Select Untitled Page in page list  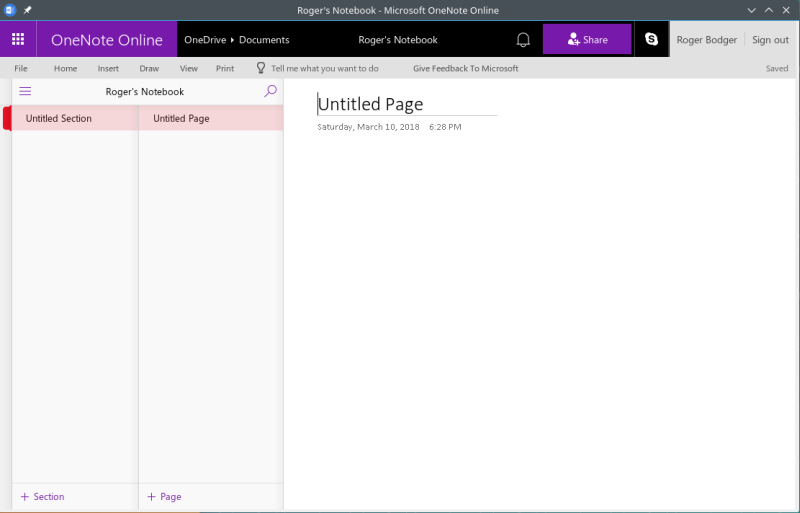tap(211, 118)
